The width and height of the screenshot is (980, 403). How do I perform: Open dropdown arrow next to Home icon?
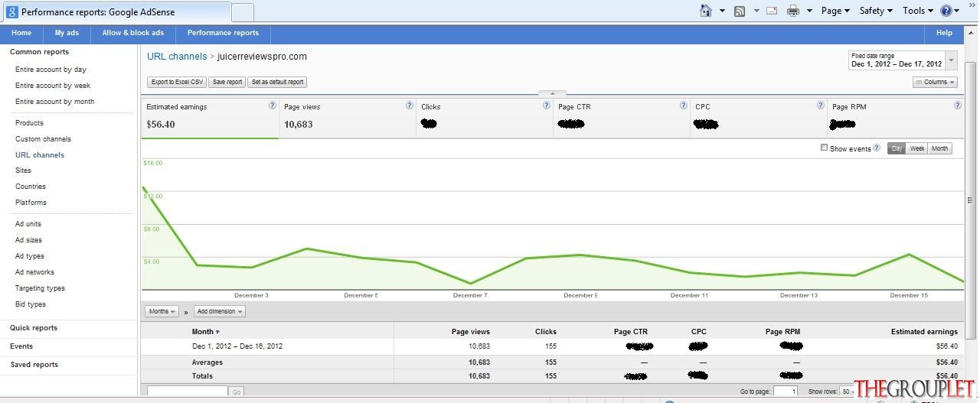point(722,11)
